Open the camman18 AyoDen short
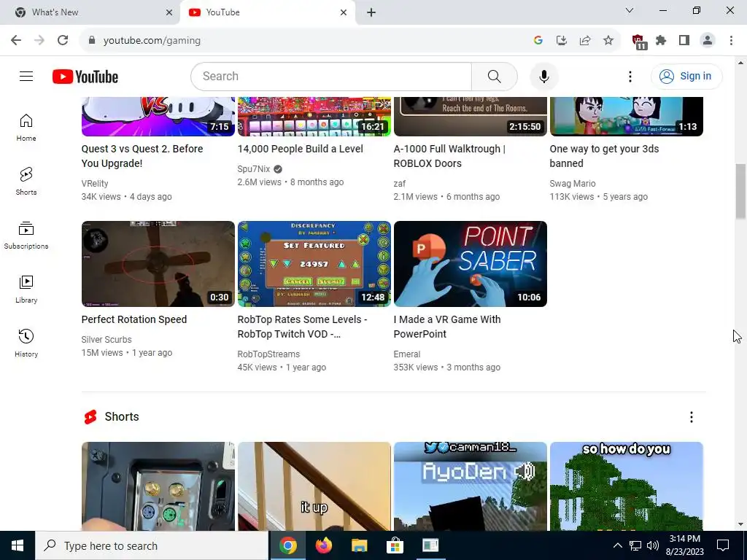 tap(471, 486)
